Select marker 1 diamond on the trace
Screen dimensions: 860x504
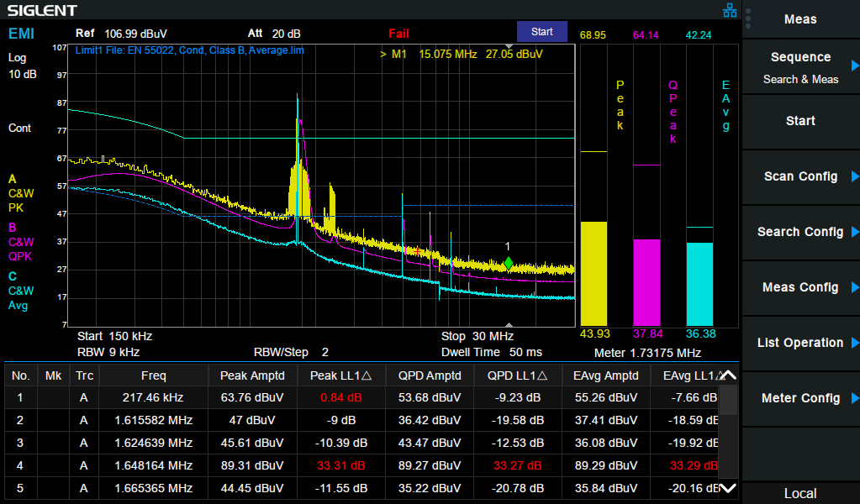tap(508, 263)
